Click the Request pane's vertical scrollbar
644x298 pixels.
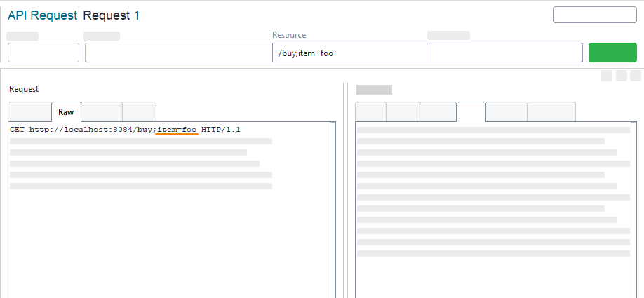(333, 210)
